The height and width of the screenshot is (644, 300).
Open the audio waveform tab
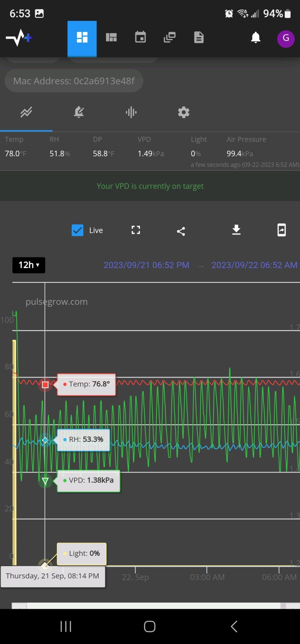[x=131, y=112]
